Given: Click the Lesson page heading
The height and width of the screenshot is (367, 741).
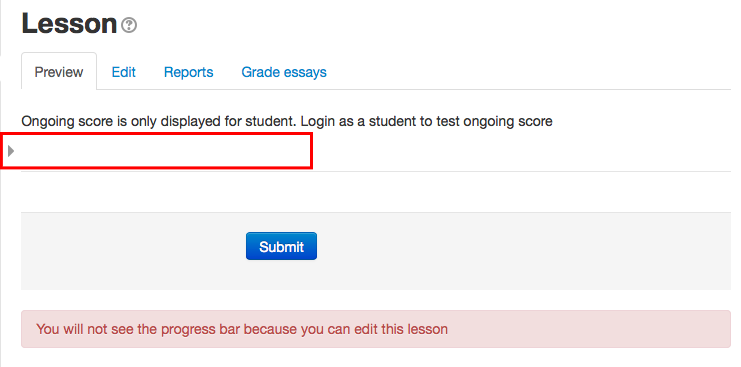Looking at the screenshot, I should coord(69,24).
